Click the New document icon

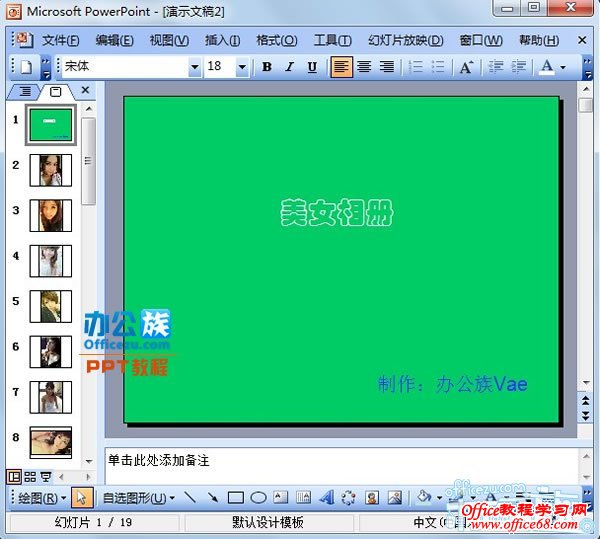[x=26, y=67]
